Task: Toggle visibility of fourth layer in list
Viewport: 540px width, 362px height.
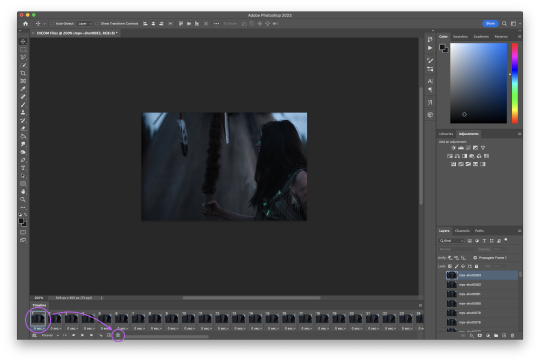Action: (441, 303)
